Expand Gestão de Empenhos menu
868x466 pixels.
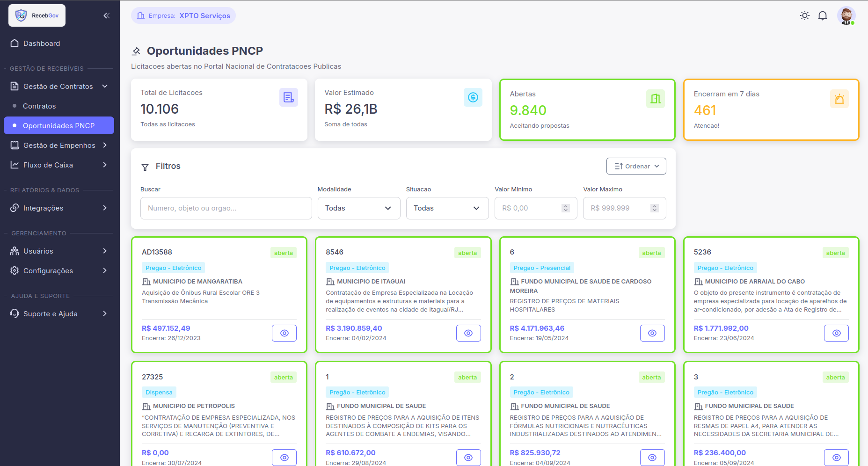pyautogui.click(x=59, y=146)
